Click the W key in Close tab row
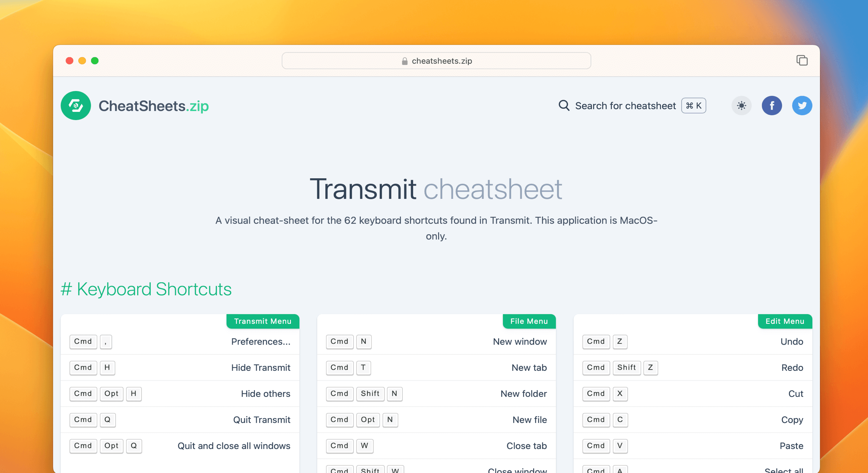868x473 pixels. coord(365,446)
